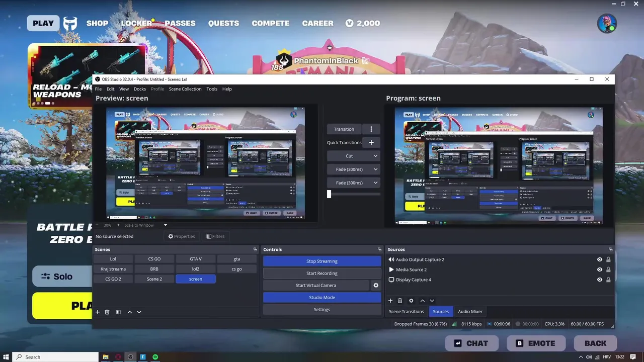
Task: Click the transition T-bar slider handle
Action: [329, 194]
